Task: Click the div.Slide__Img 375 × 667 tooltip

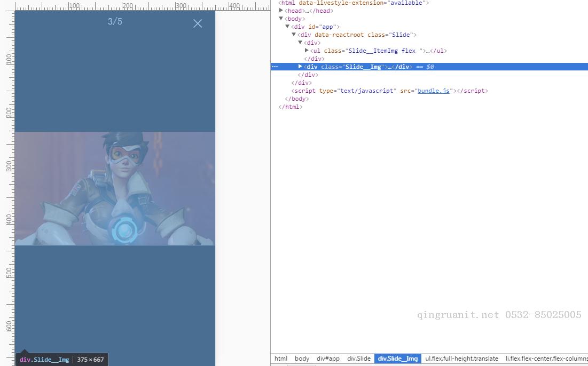Action: (x=62, y=359)
